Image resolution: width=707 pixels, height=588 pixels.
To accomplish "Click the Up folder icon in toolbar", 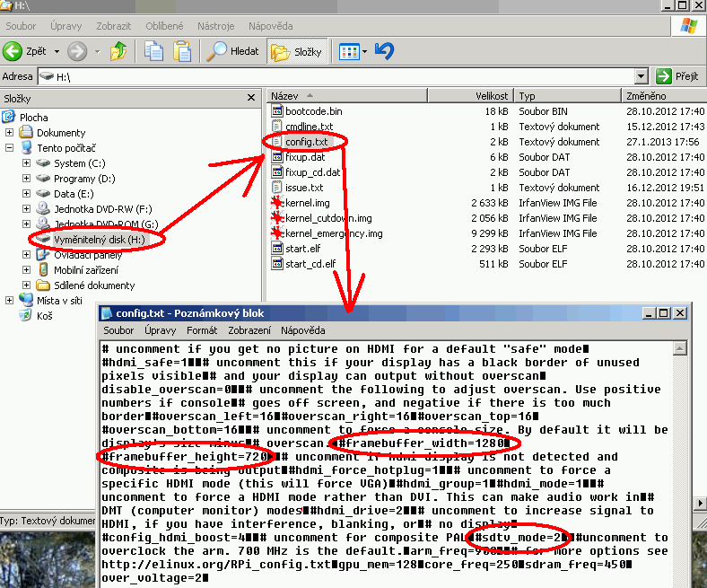I will pyautogui.click(x=119, y=51).
